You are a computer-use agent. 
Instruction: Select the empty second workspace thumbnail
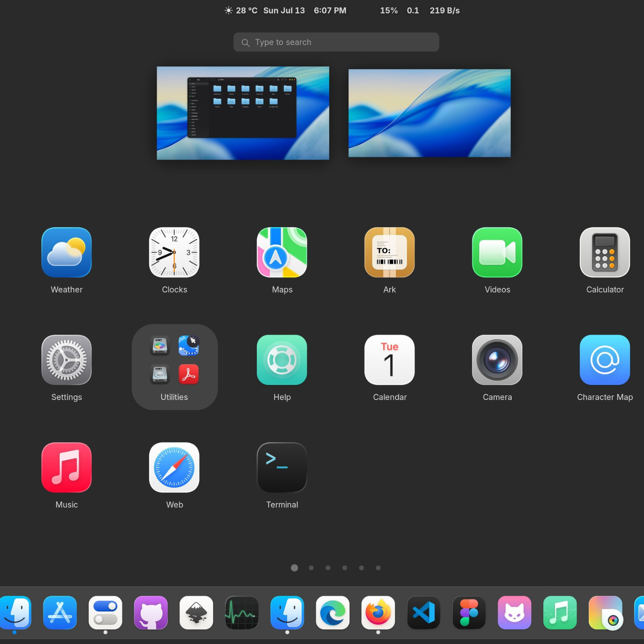(429, 113)
